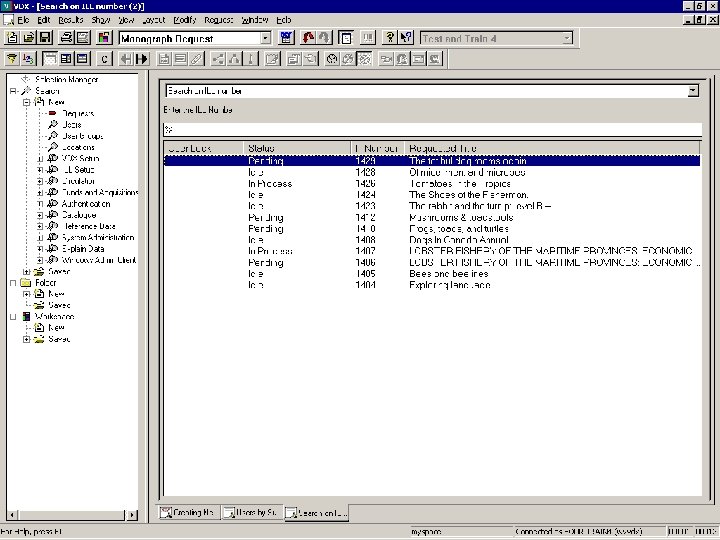Click the Selection Manager tree icon
Viewport: 720px width, 540px height.
coord(25,79)
